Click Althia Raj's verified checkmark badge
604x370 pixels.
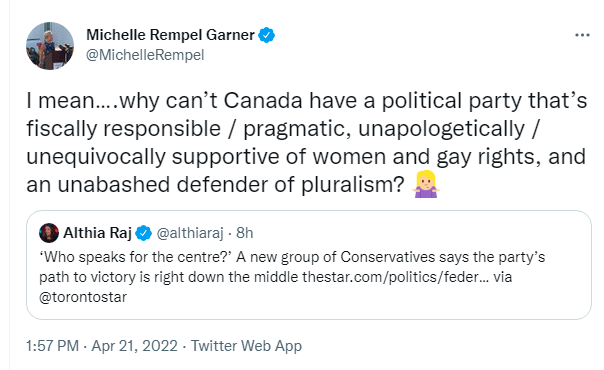(144, 233)
